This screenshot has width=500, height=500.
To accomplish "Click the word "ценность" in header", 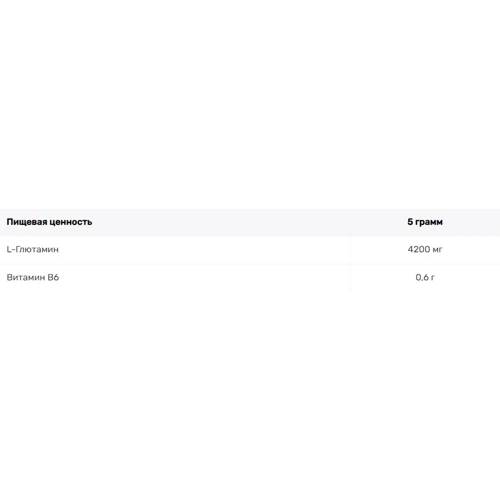I will click(71, 222).
